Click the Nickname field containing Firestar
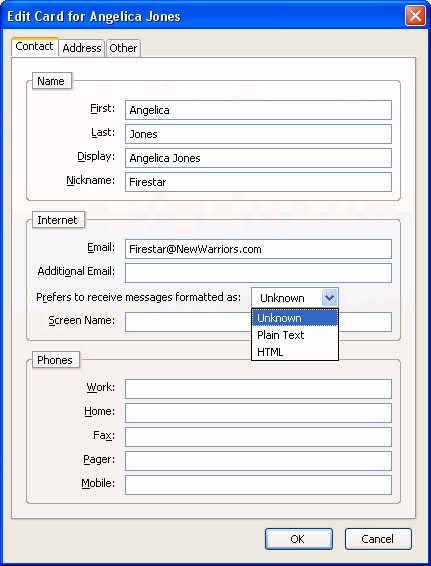The image size is (431, 566). pyautogui.click(x=258, y=182)
